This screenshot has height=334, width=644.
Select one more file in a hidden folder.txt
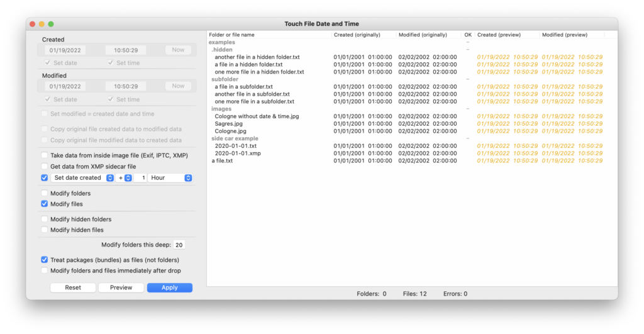[x=412, y=72]
